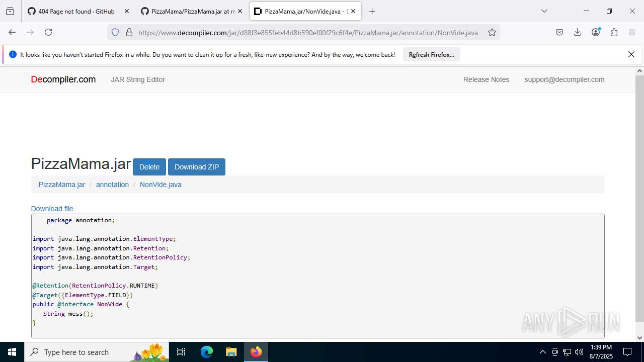The width and height of the screenshot is (644, 362).
Task: Open JAR String Editor link
Action: (138, 79)
